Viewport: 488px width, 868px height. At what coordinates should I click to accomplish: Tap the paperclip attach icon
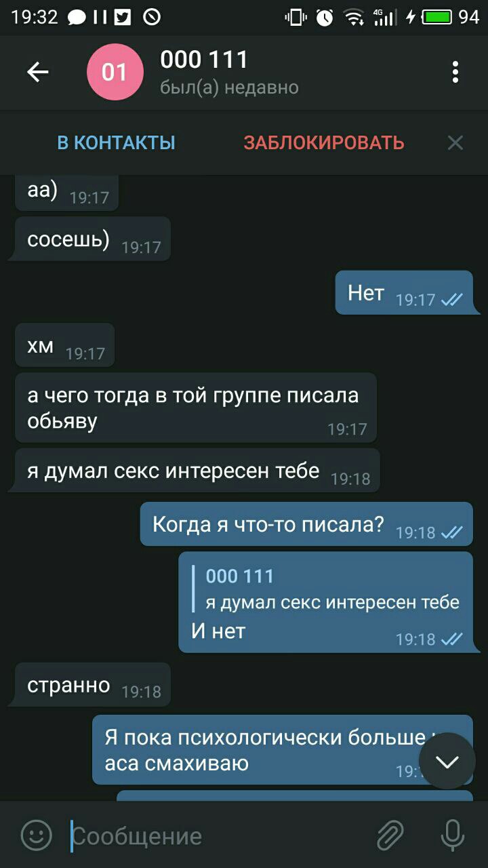(390, 835)
